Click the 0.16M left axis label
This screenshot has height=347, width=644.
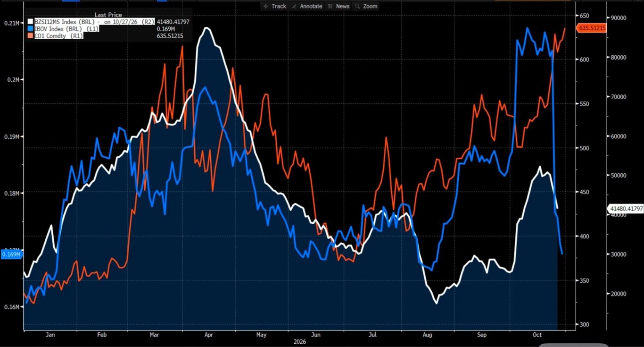click(11, 307)
